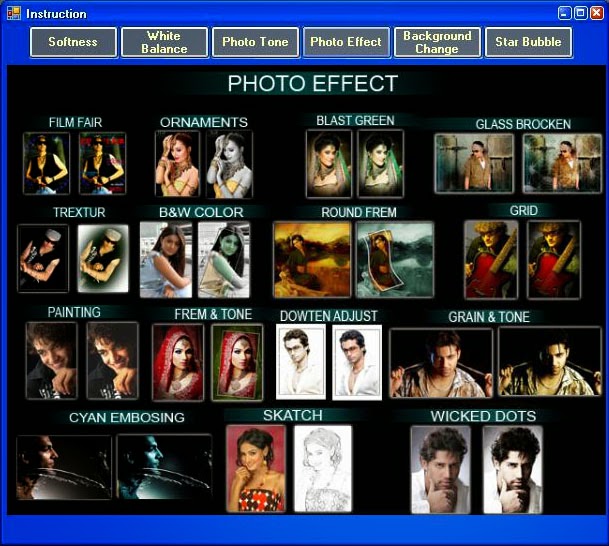Click the GLASS BROCKEN label
609x546 pixels.
[x=523, y=124]
